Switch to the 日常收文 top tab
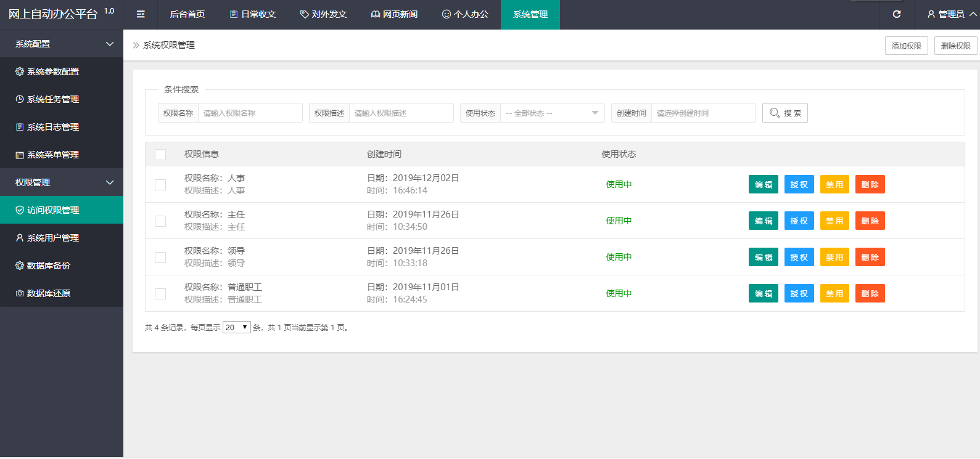 click(252, 14)
